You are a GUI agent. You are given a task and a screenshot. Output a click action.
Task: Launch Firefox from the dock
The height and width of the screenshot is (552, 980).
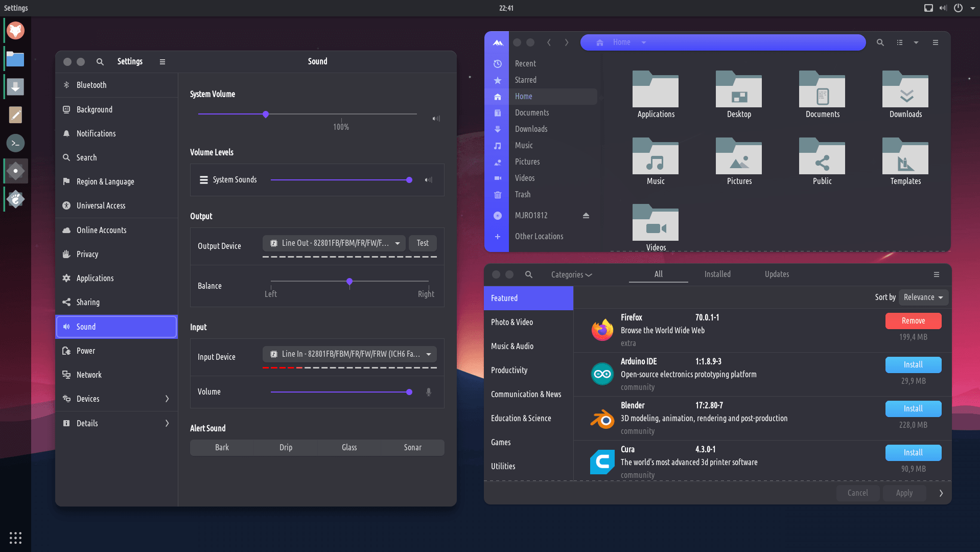[15, 31]
